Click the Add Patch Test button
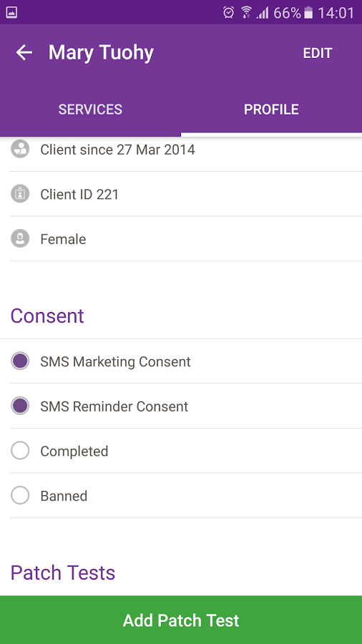This screenshot has height=644, width=362. pos(181,620)
